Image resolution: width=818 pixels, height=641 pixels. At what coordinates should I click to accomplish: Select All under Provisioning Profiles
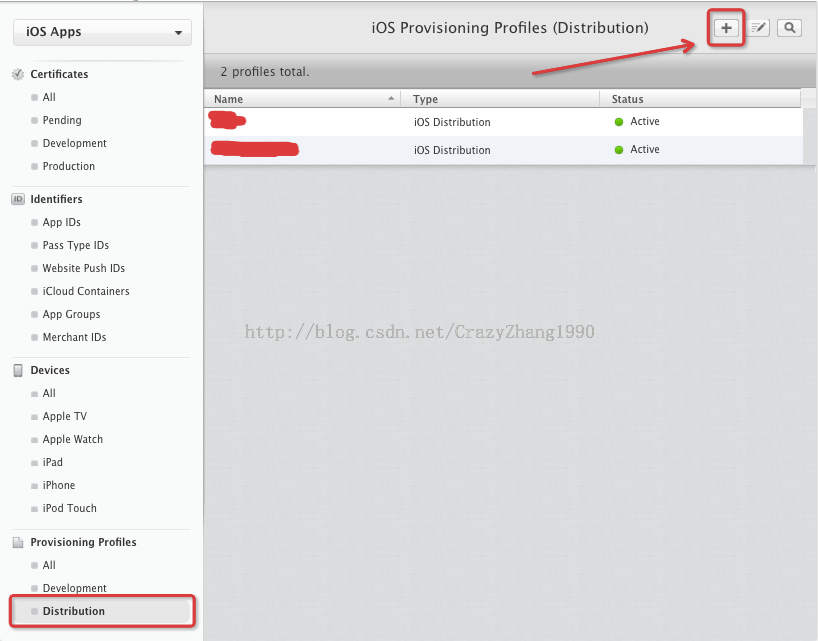pyautogui.click(x=49, y=566)
